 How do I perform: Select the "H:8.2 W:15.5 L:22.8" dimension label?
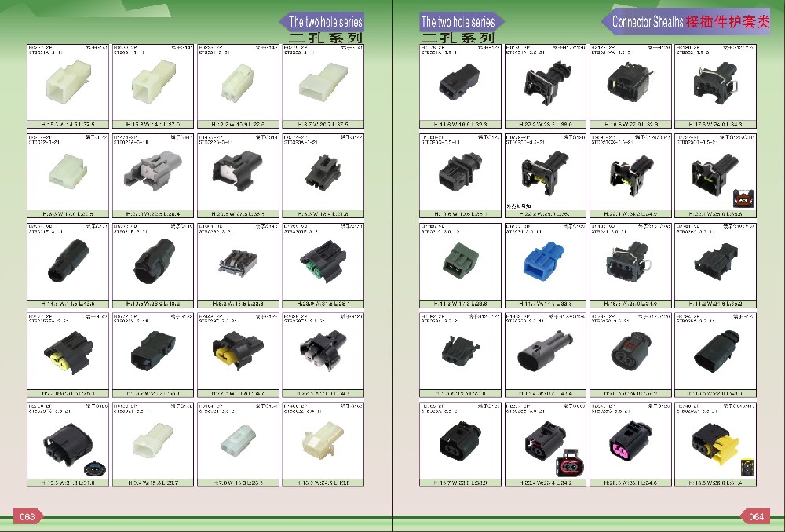click(238, 304)
